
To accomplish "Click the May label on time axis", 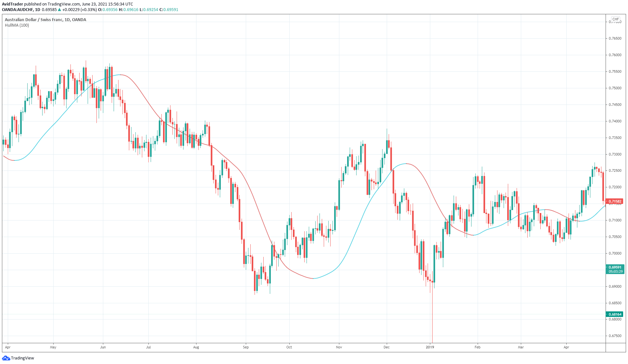I will [53, 347].
